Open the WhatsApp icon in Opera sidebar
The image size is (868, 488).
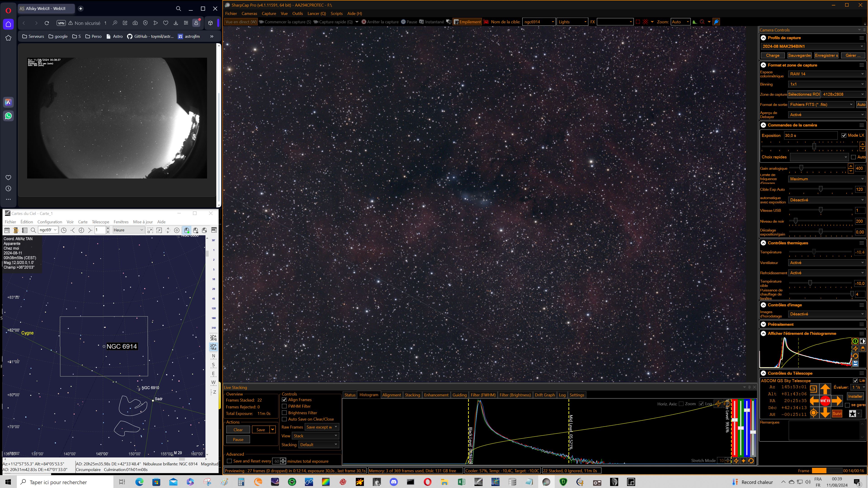8,116
